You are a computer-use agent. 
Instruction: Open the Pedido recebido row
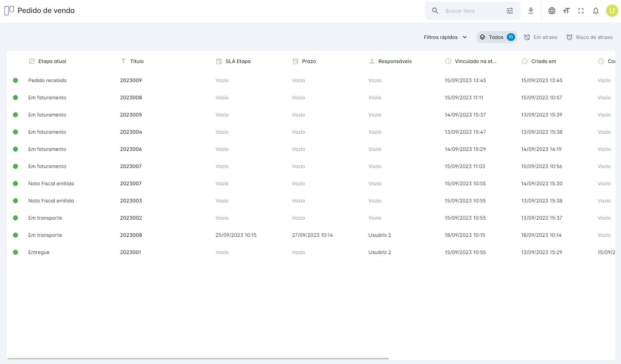pos(311,80)
